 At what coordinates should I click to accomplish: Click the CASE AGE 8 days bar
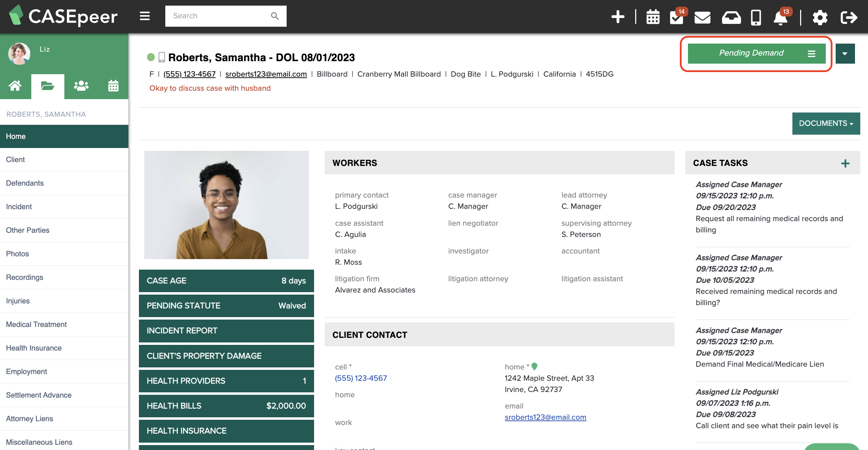(226, 281)
